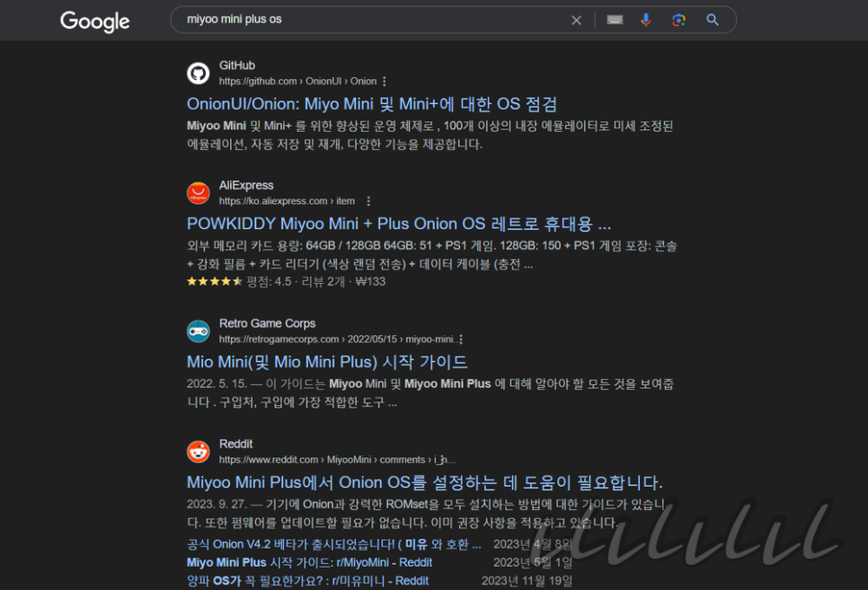The height and width of the screenshot is (590, 868).
Task: Open OnionUI/Onion GitHub result title
Action: click(371, 104)
